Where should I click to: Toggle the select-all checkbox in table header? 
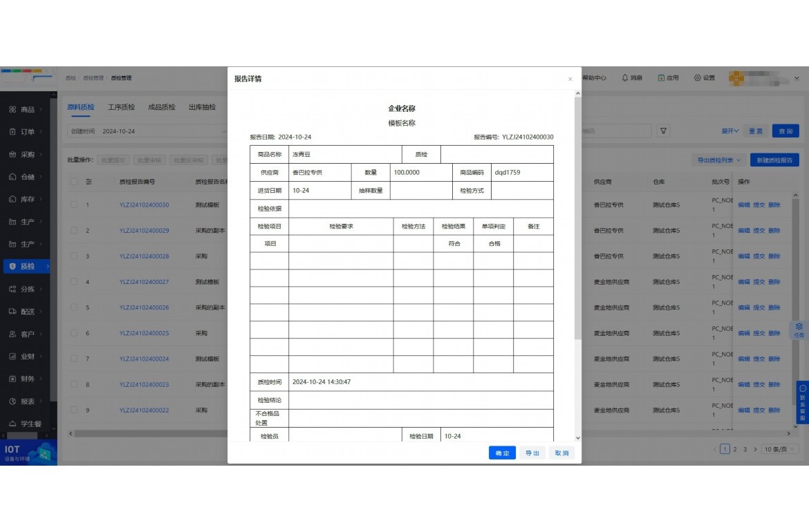point(74,182)
